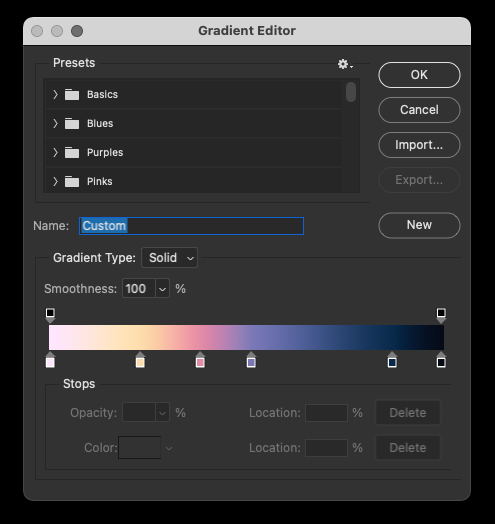Select the purple color stop
The image size is (495, 524).
point(251,360)
